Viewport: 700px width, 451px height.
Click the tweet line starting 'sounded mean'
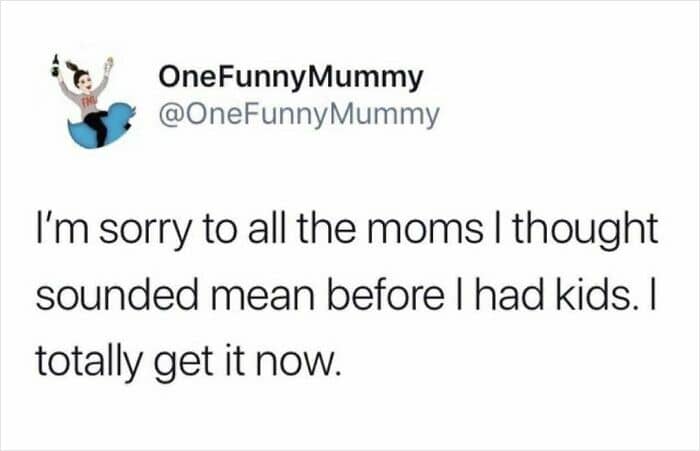[346, 296]
